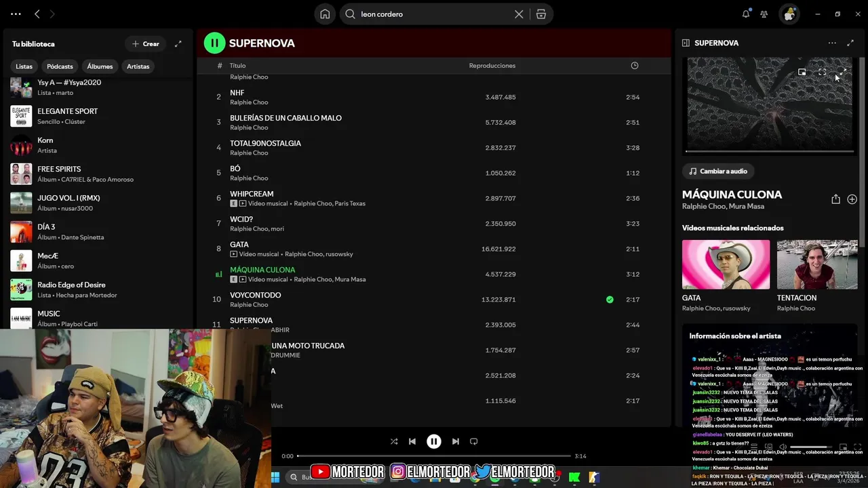Image resolution: width=868 pixels, height=488 pixels.
Task: Open the GATA related video thumbnail
Action: (726, 264)
